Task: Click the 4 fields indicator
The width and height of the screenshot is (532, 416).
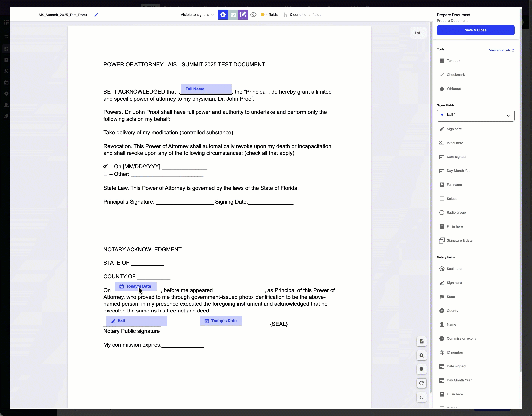Action: pos(269,15)
